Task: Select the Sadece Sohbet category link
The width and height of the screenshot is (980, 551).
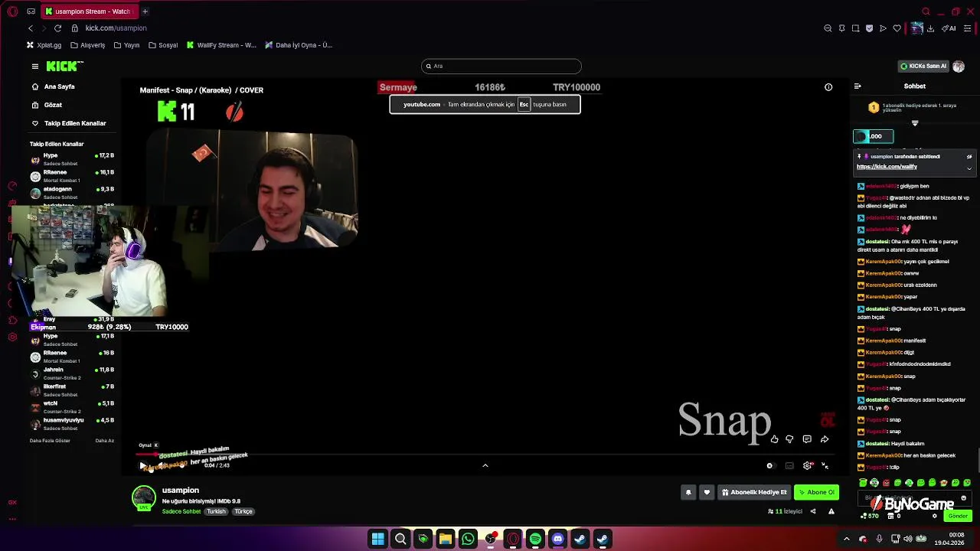Action: (x=181, y=511)
